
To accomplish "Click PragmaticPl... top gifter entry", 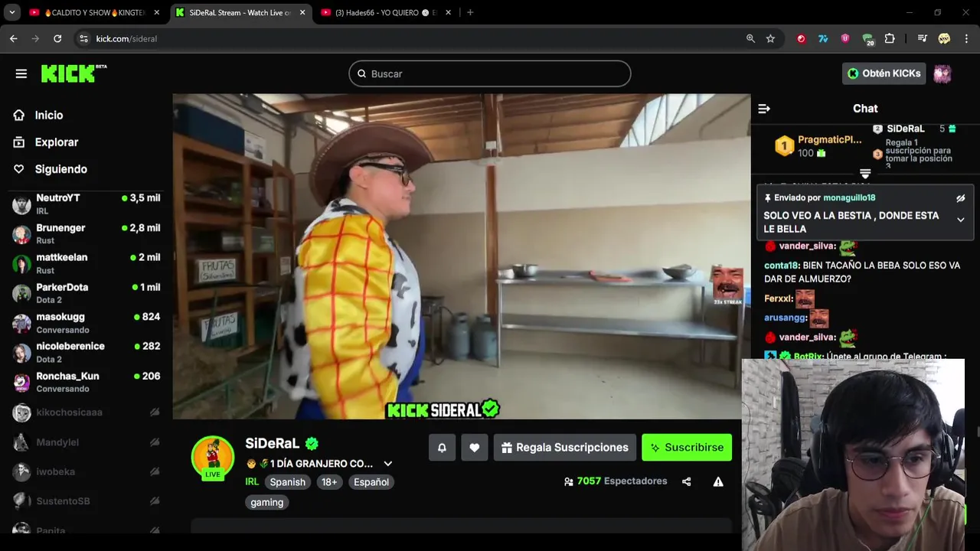I will point(818,146).
